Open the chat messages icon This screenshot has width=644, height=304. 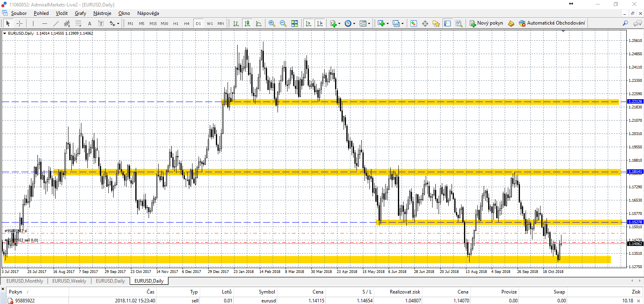[x=638, y=23]
